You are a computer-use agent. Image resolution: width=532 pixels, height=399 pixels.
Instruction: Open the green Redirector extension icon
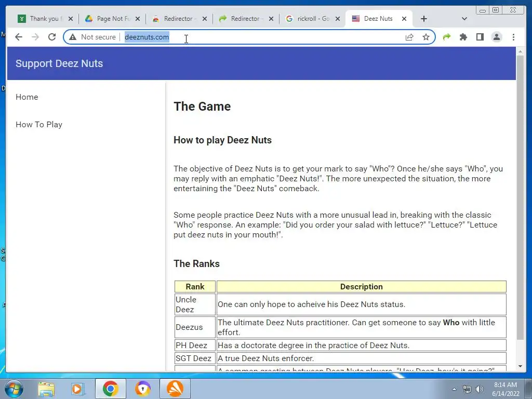[447, 37]
